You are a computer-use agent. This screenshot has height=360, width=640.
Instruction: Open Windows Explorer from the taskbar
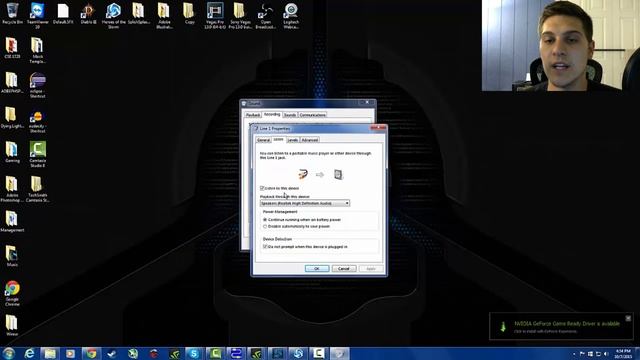[50, 353]
